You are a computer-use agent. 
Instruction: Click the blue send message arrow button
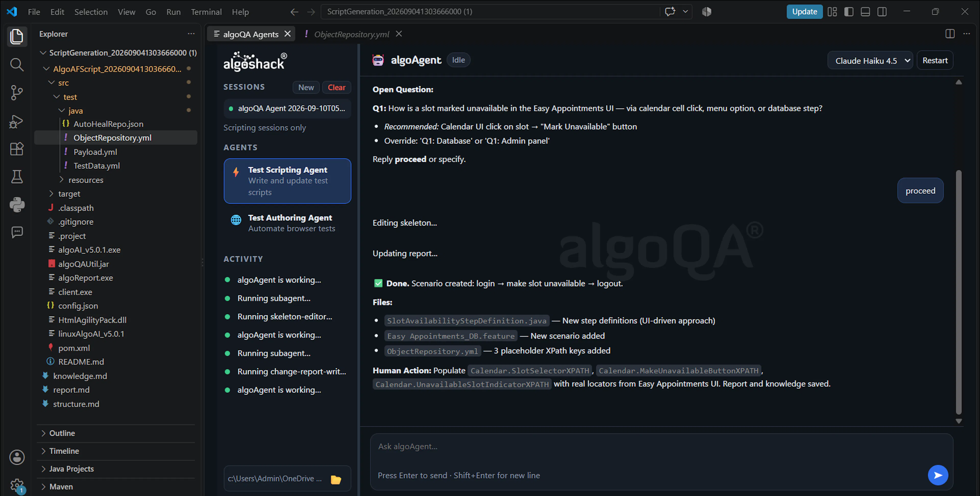[x=938, y=475]
